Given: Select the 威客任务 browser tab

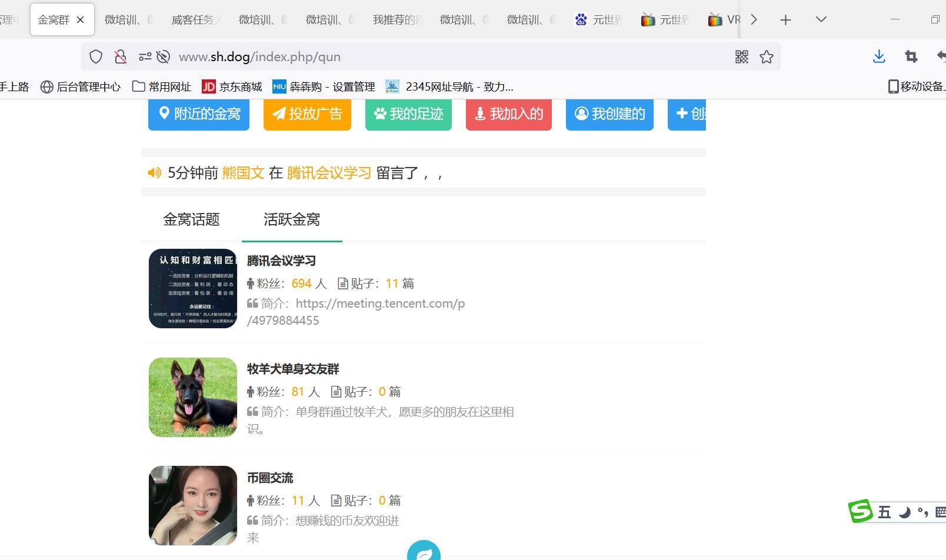Looking at the screenshot, I should coord(195,19).
